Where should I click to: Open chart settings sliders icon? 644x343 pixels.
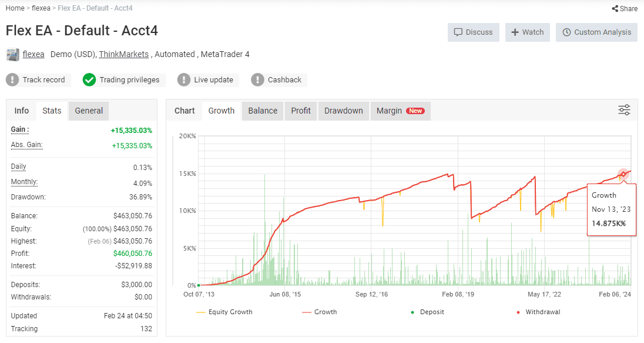pos(624,110)
